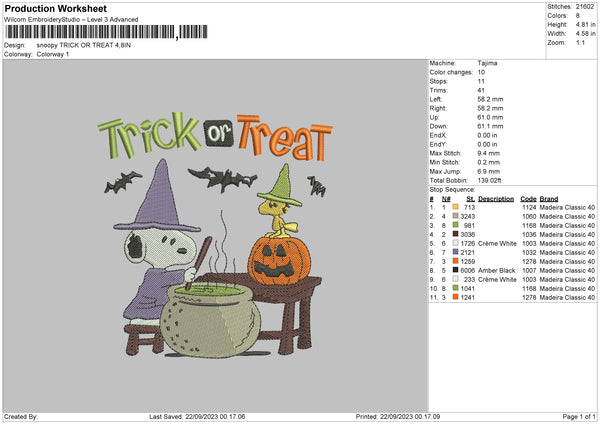Choose the white swatch in stop row 9
The image size is (600, 424).
coord(455,279)
